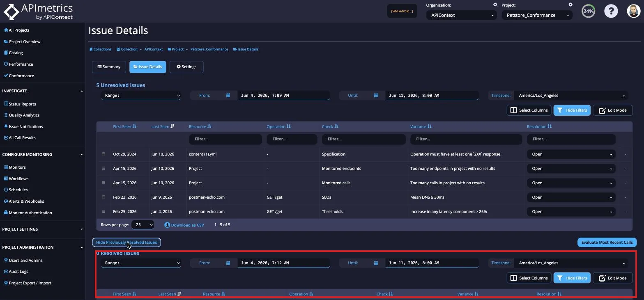Click the Collections breadcrumb
644x300 pixels.
pos(101,49)
